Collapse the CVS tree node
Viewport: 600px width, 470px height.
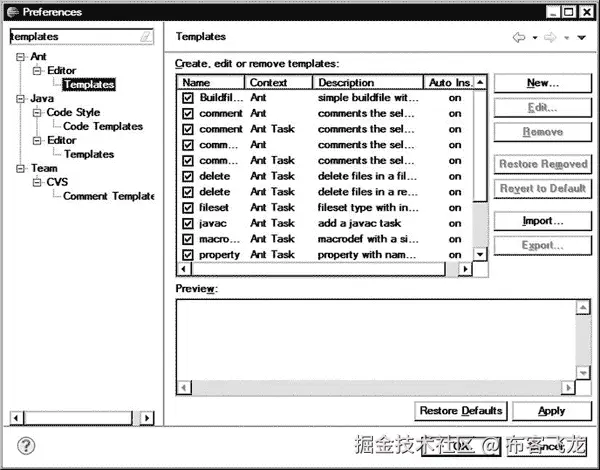coord(37,182)
